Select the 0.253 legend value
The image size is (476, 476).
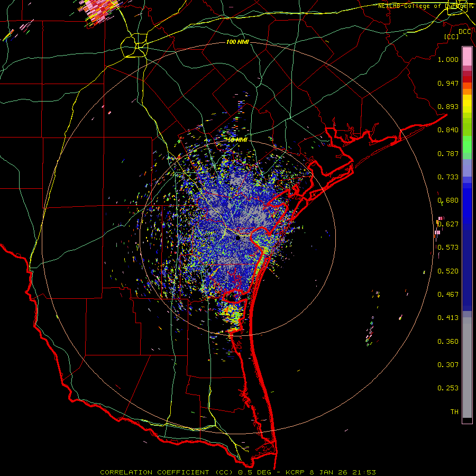[448, 388]
